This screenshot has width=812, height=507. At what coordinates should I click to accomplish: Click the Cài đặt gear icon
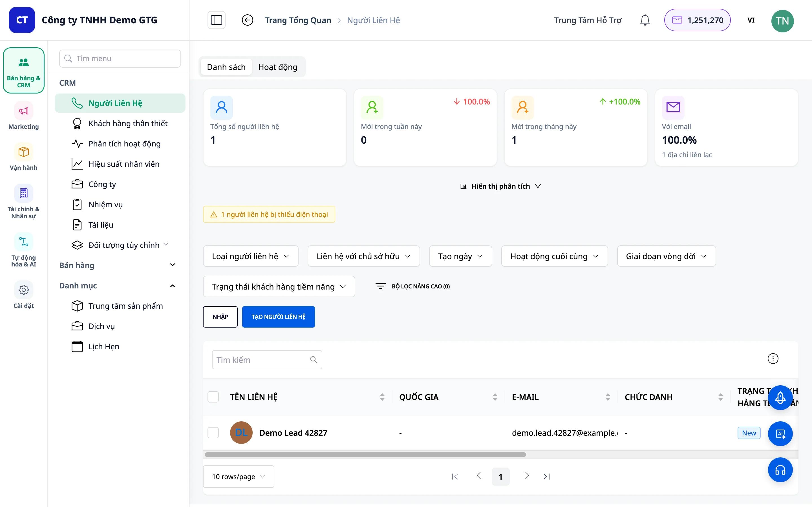(23, 290)
